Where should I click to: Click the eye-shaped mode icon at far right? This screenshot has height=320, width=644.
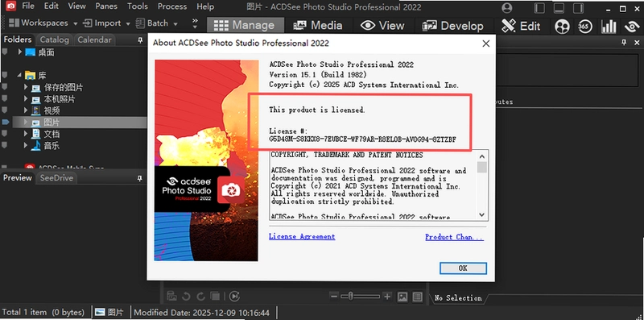point(632,27)
